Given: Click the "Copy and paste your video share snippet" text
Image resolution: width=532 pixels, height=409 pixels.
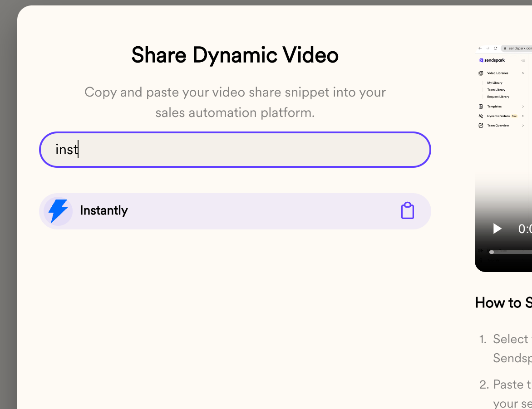Looking at the screenshot, I should (235, 102).
